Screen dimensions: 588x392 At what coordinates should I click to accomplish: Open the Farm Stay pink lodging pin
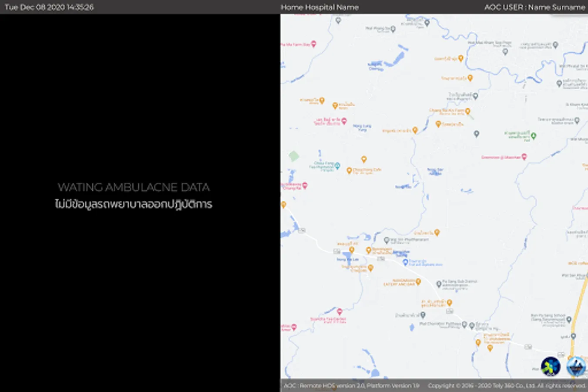click(x=313, y=44)
